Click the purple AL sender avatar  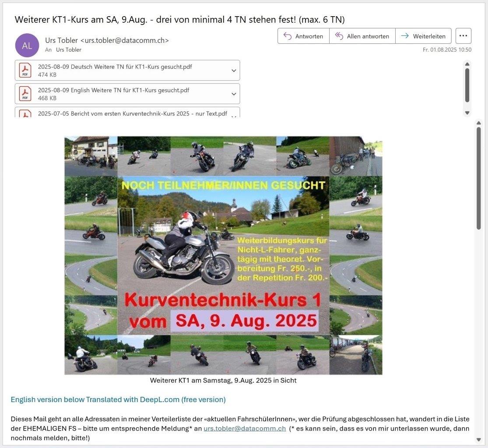27,45
